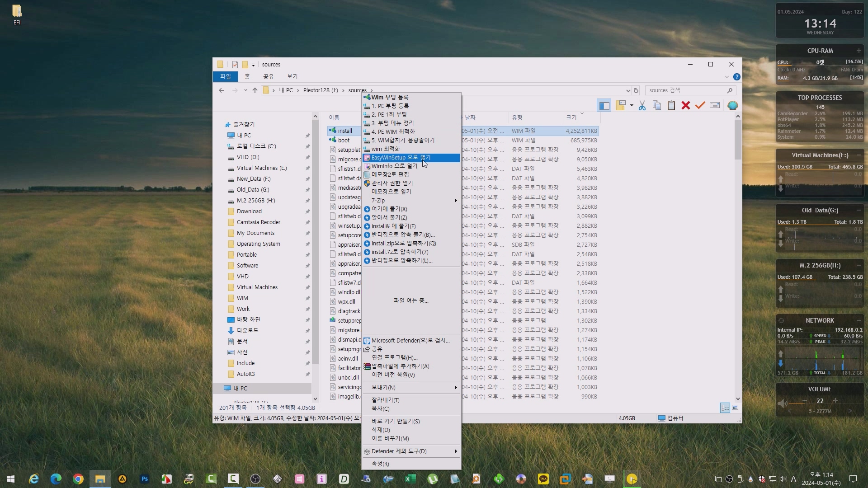This screenshot has width=868, height=488.
Task: Click the orange checkmark toolbar icon
Action: [x=700, y=106]
